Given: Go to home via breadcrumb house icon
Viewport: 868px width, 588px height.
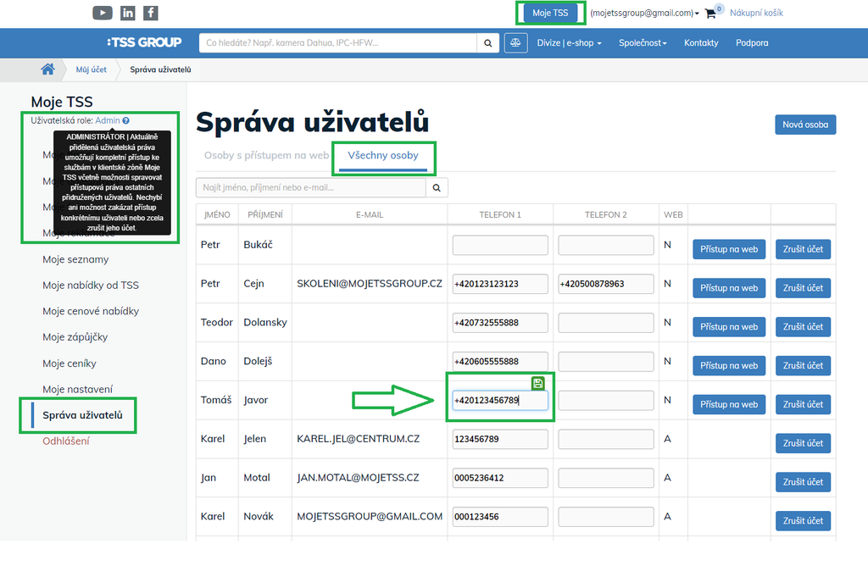Looking at the screenshot, I should click(48, 69).
